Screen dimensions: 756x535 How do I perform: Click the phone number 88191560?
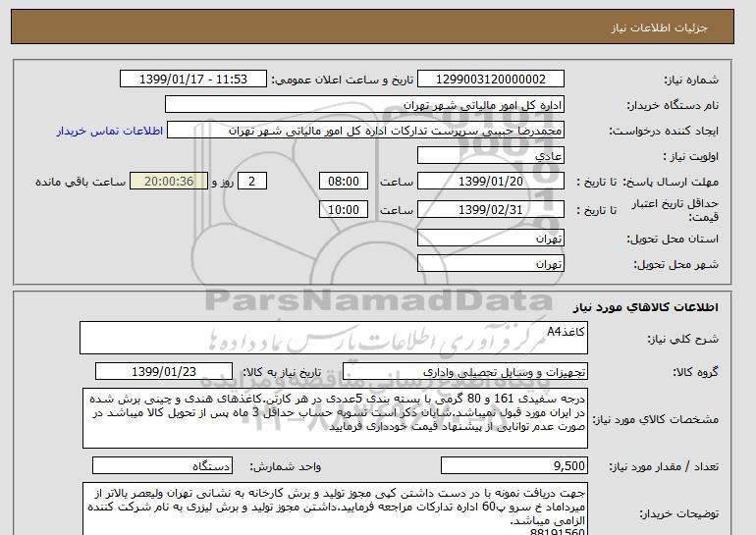point(558,532)
